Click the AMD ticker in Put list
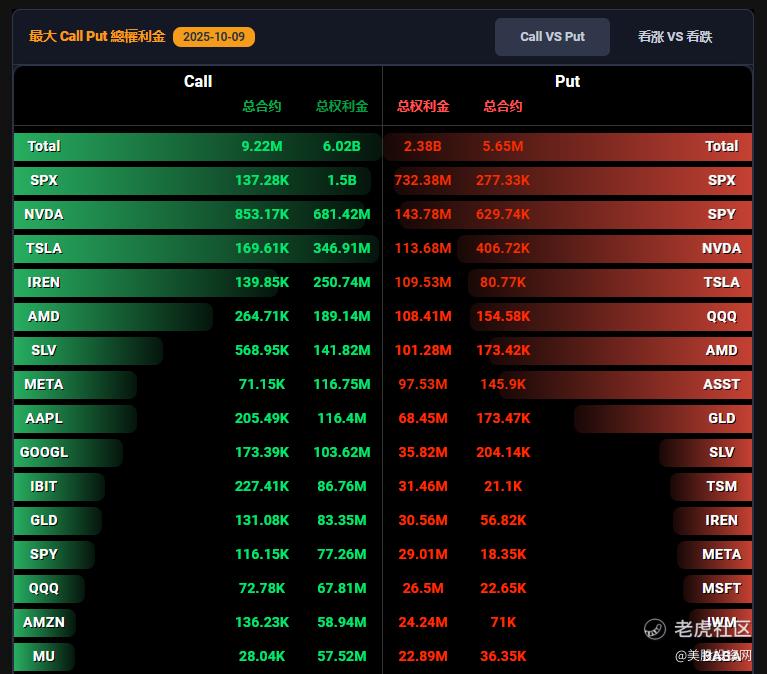This screenshot has height=674, width=767. 722,350
